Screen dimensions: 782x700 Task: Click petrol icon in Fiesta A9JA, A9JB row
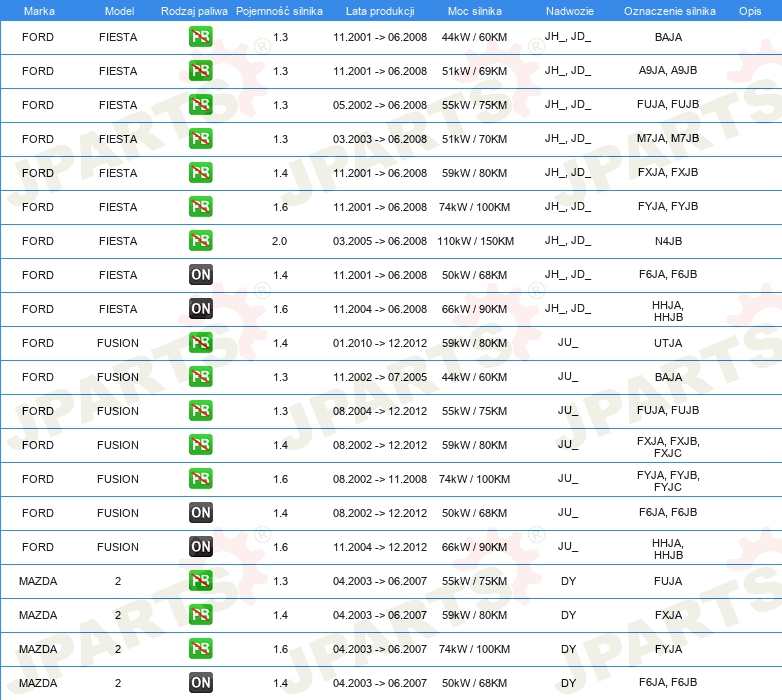200,71
